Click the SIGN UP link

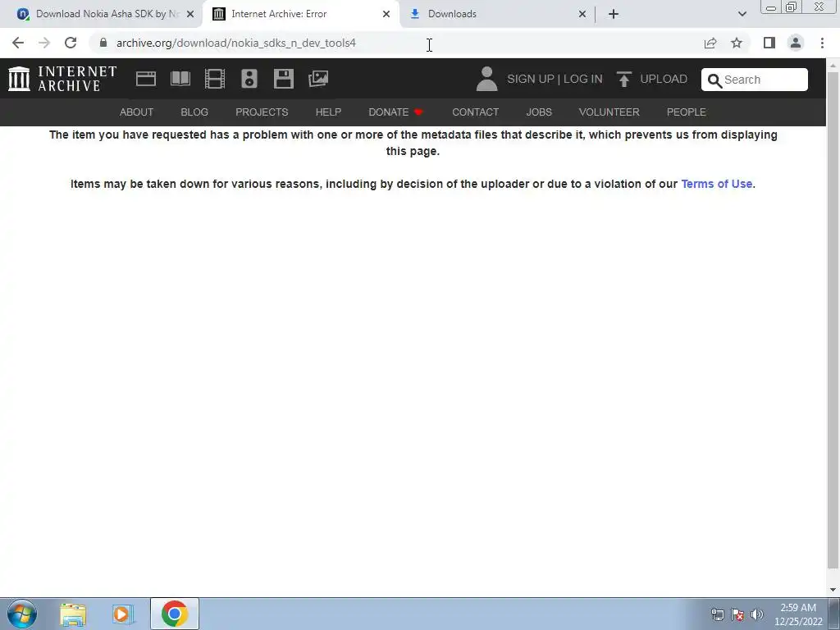531,80
